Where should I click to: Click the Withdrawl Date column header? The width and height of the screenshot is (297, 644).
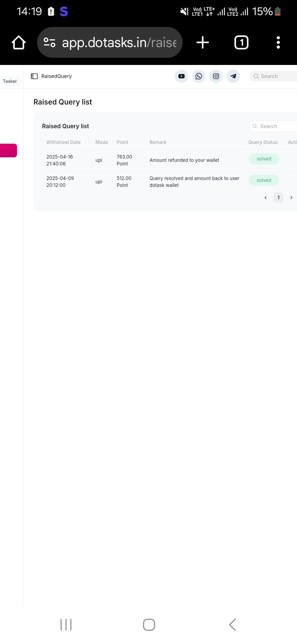(x=64, y=142)
